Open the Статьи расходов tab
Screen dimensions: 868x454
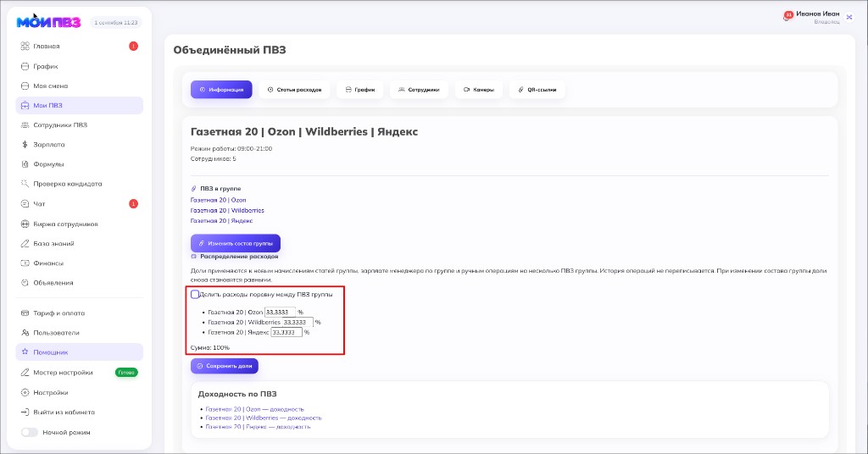[294, 90]
